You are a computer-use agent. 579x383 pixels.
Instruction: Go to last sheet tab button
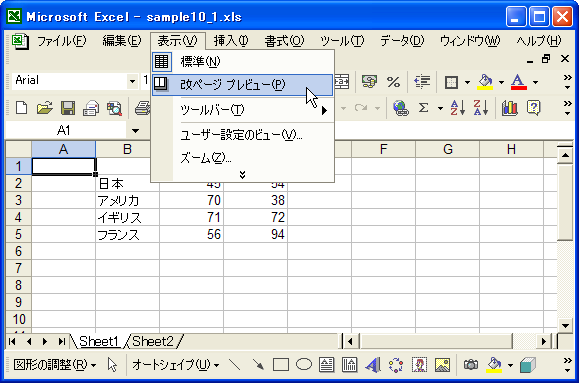[61, 342]
